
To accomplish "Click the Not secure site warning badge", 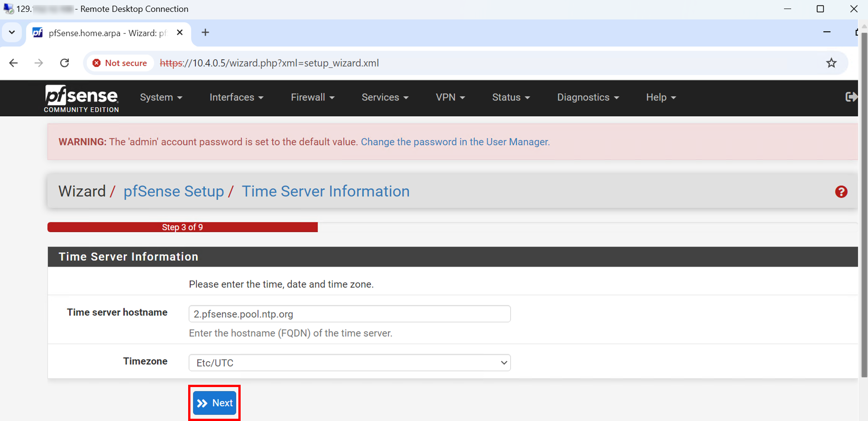I will (120, 63).
